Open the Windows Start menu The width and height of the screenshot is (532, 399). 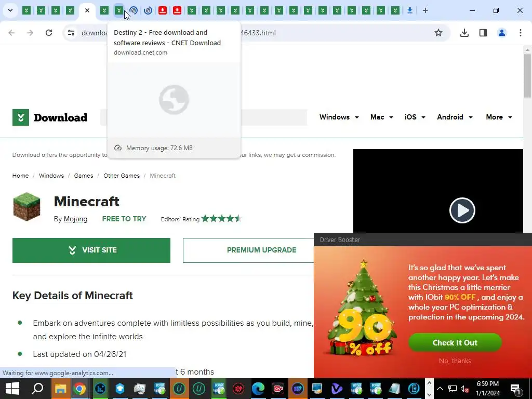tap(12, 389)
